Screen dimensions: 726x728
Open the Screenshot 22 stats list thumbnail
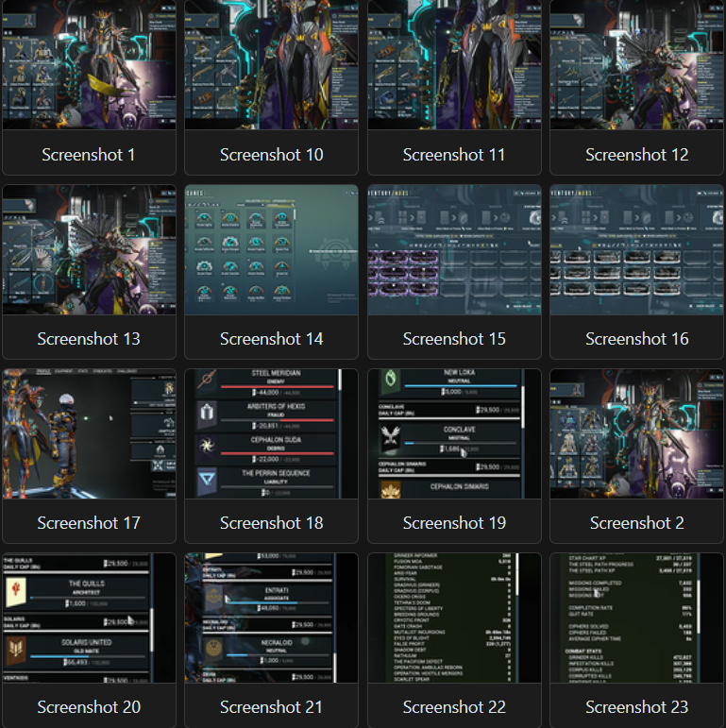454,618
